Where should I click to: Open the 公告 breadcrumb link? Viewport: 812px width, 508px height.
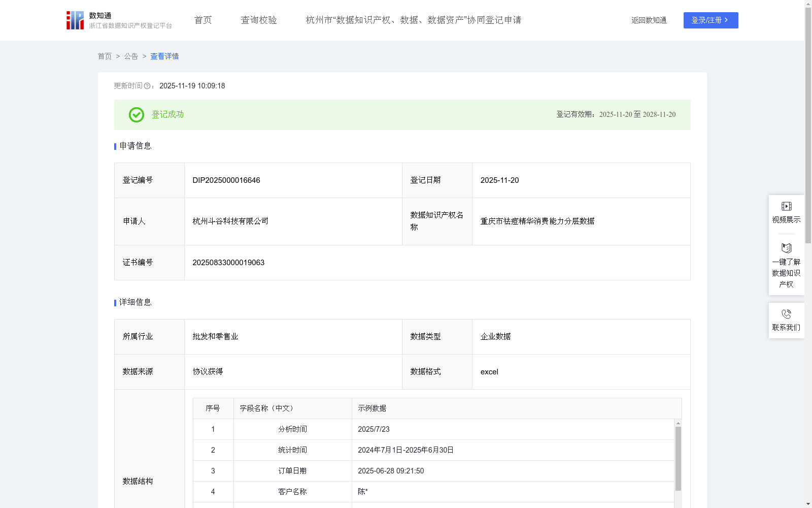(x=131, y=56)
